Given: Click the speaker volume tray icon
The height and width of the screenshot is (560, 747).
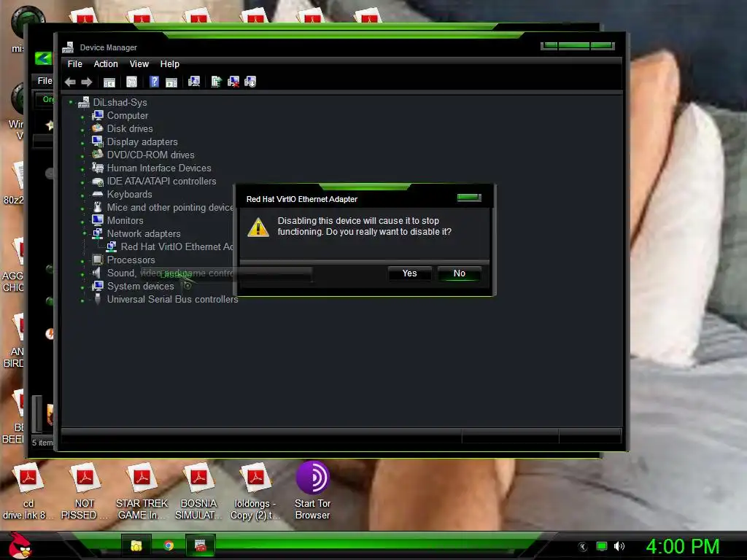Looking at the screenshot, I should (619, 546).
